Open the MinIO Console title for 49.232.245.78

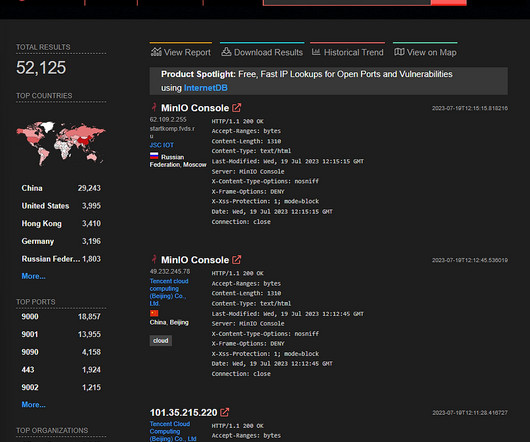click(195, 260)
